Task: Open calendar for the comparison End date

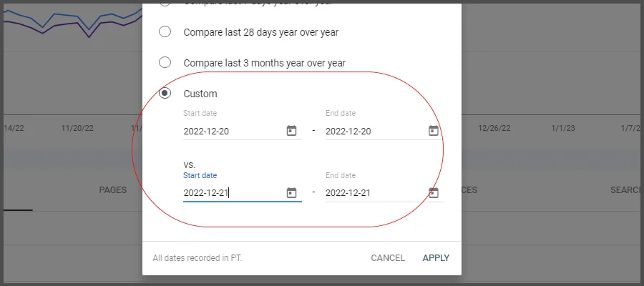Action: 433,192
